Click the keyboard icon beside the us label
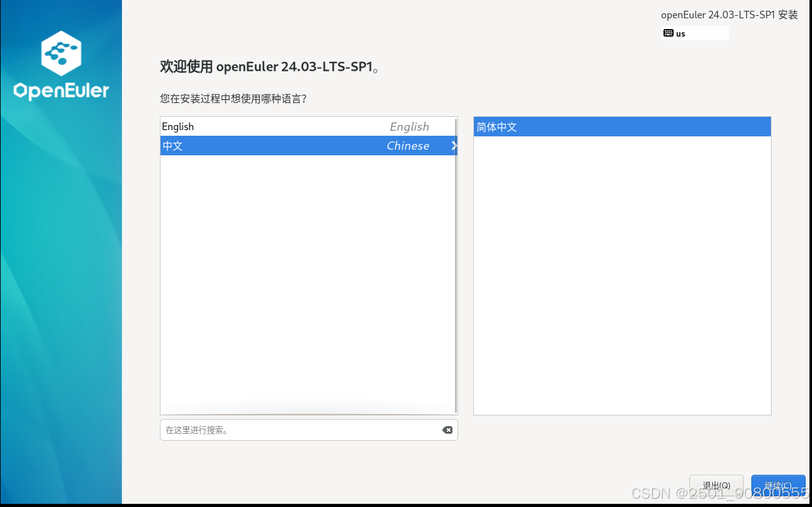 (669, 33)
